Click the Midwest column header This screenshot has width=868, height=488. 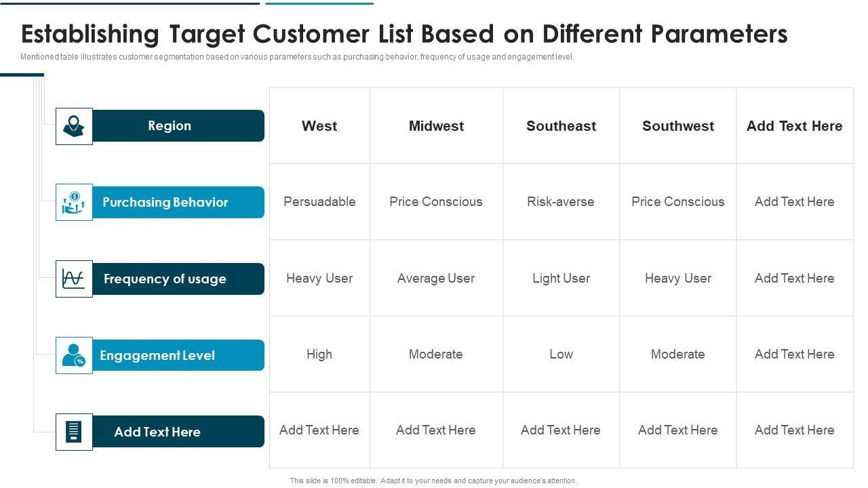pyautogui.click(x=436, y=126)
